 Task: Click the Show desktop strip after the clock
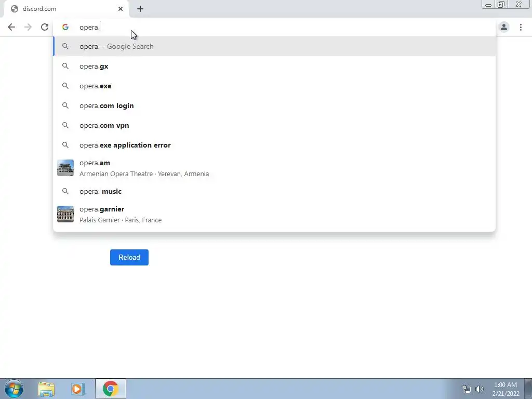[x=528, y=389]
